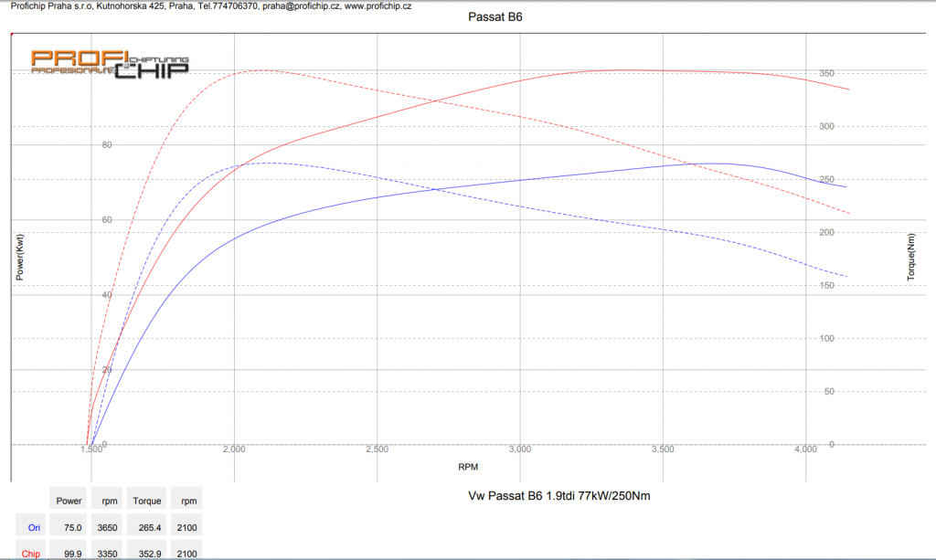Click the '350' torque axis tick
The width and height of the screenshot is (936, 560).
coord(826,73)
